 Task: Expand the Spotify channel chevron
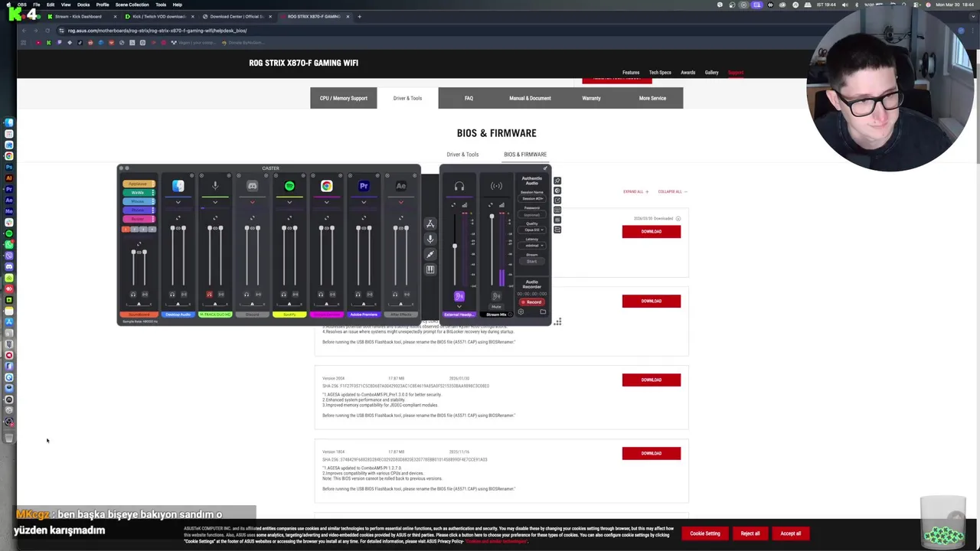(x=289, y=202)
